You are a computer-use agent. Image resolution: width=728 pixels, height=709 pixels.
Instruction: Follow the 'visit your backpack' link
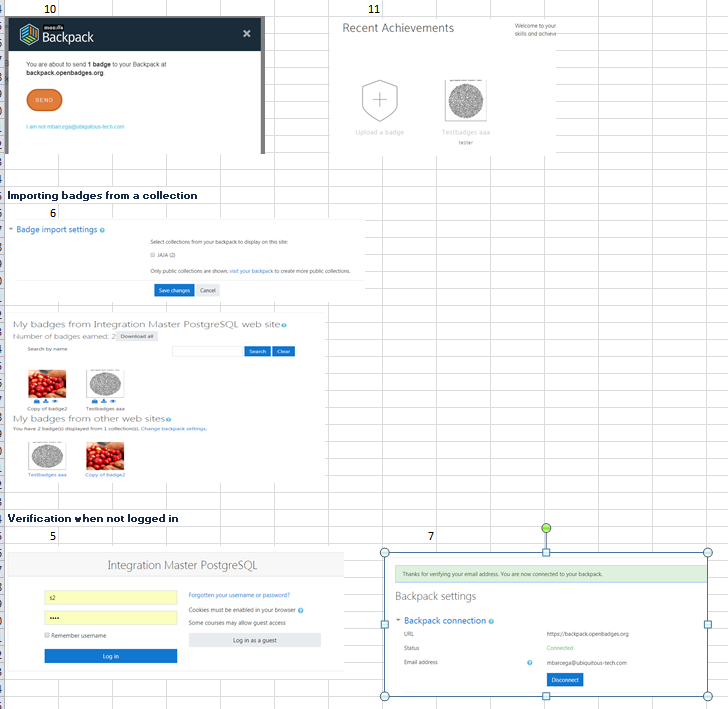(x=251, y=271)
